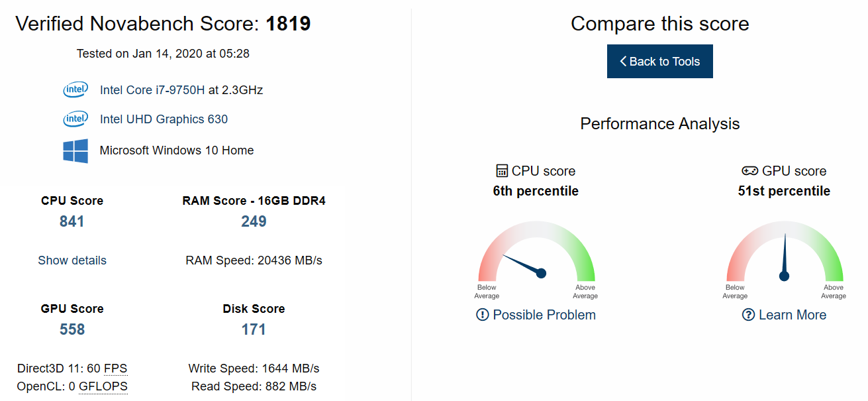
Task: Click the RAM Score value 249
Action: tap(254, 221)
